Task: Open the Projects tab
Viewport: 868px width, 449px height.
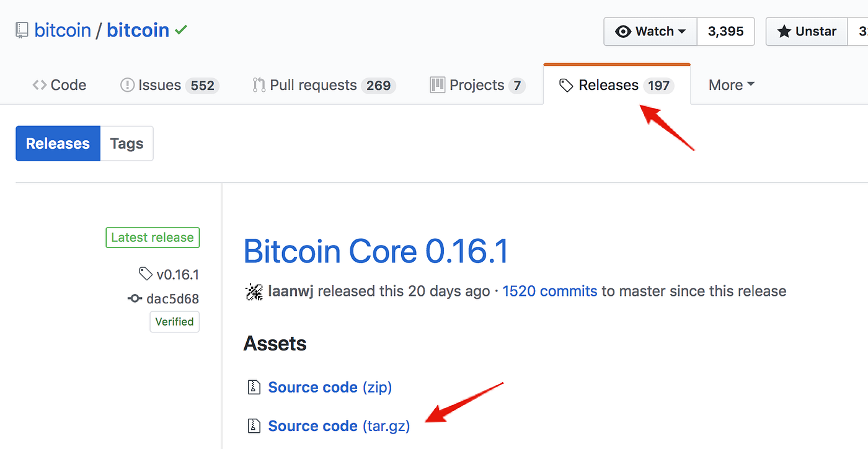Action: (x=477, y=85)
